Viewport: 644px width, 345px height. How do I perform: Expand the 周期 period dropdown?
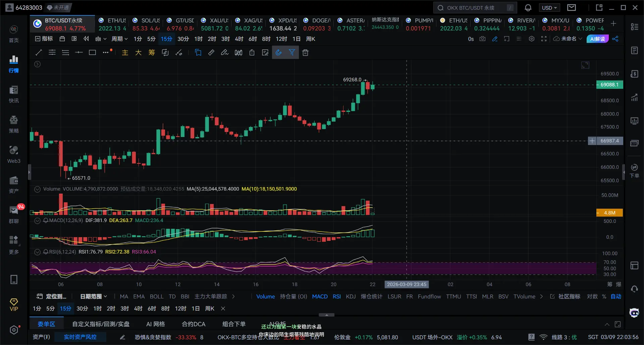(x=119, y=39)
